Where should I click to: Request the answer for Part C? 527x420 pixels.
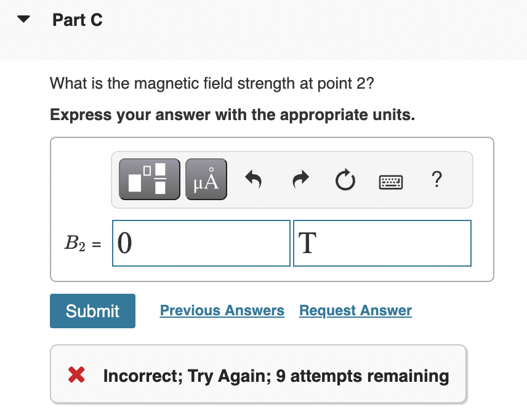coord(355,310)
